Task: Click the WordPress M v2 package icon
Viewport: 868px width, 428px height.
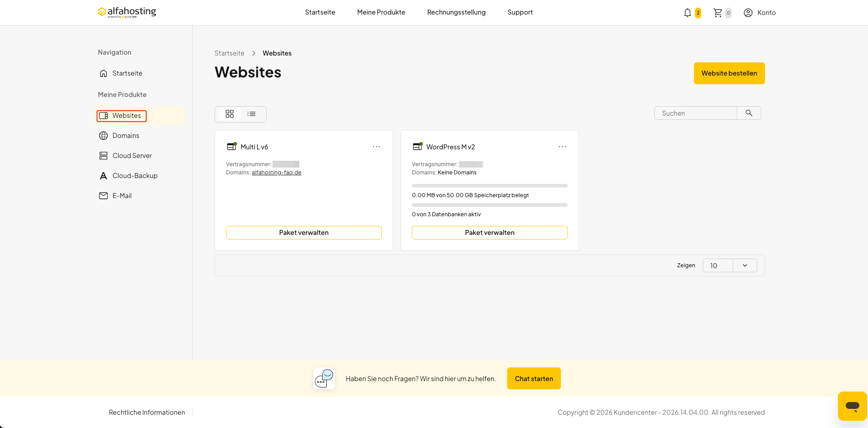Action: tap(418, 146)
